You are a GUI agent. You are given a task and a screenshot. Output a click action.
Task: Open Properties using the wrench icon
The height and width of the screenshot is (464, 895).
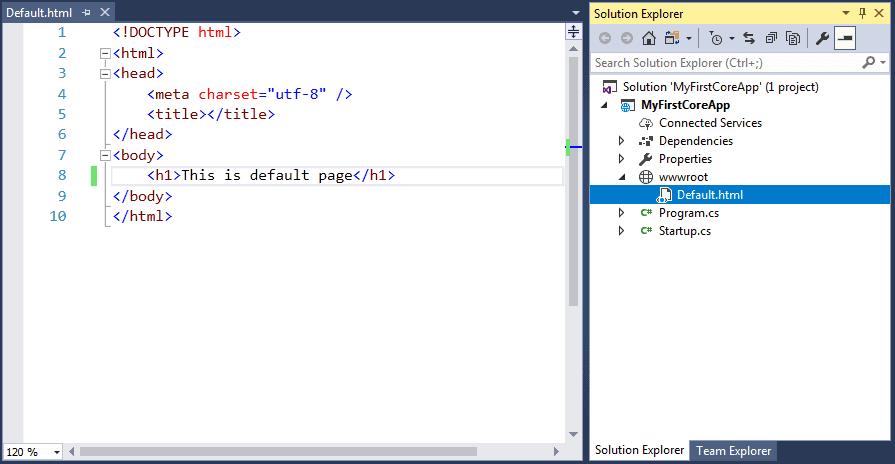click(823, 38)
